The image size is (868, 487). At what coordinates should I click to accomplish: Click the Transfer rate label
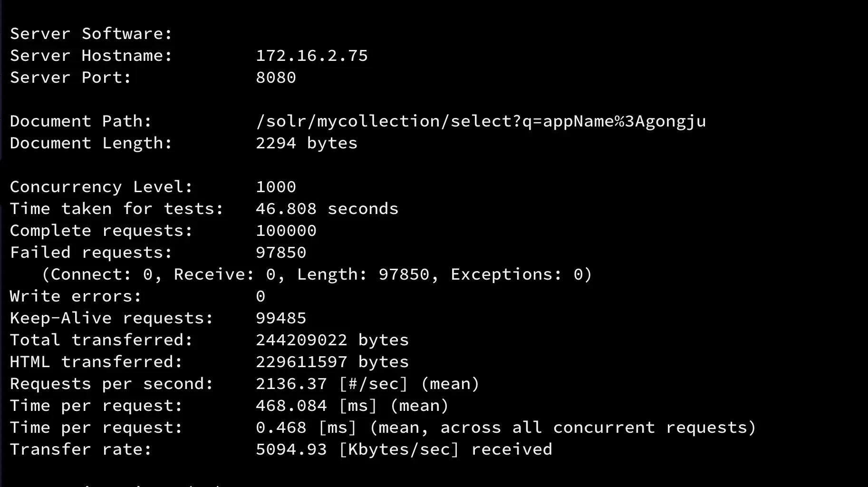81,449
